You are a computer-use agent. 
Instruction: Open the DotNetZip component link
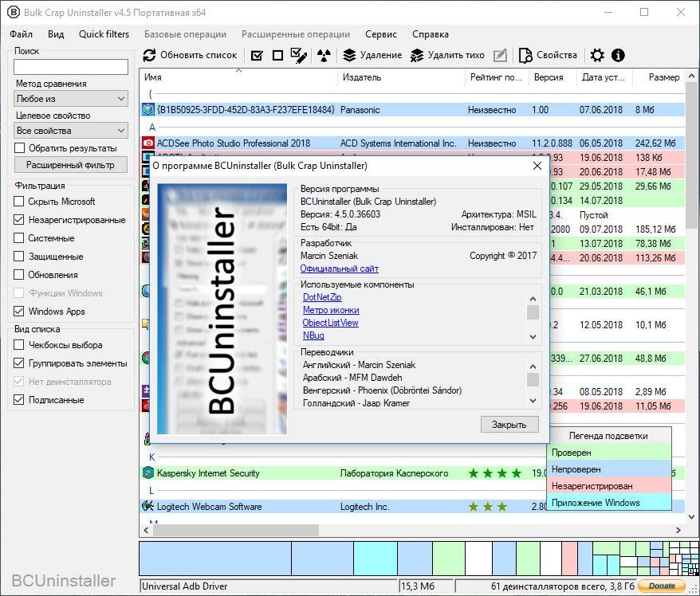(x=322, y=297)
